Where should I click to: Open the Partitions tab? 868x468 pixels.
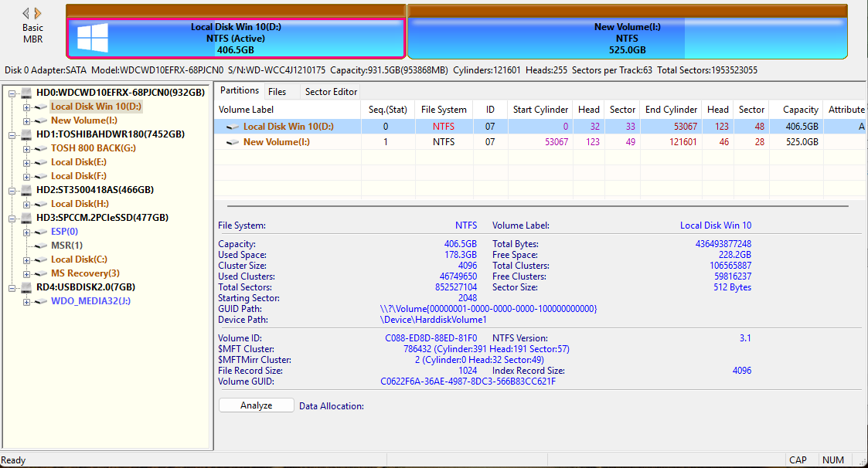(x=239, y=90)
